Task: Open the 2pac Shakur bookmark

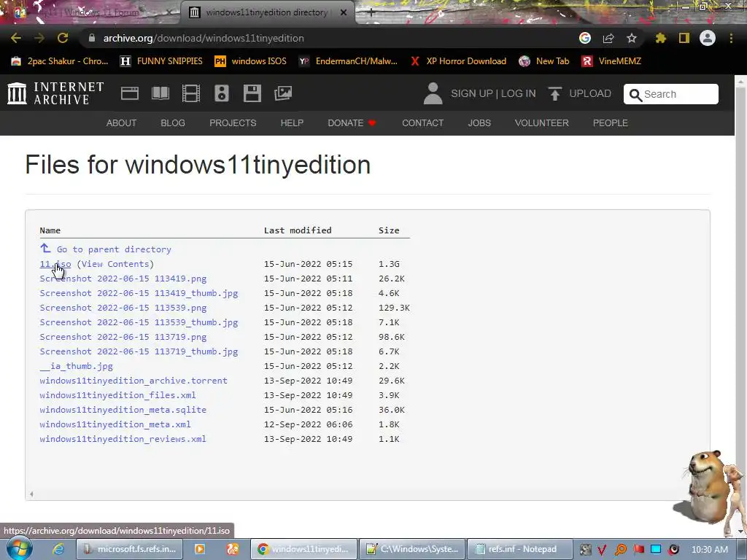Action: pyautogui.click(x=60, y=61)
